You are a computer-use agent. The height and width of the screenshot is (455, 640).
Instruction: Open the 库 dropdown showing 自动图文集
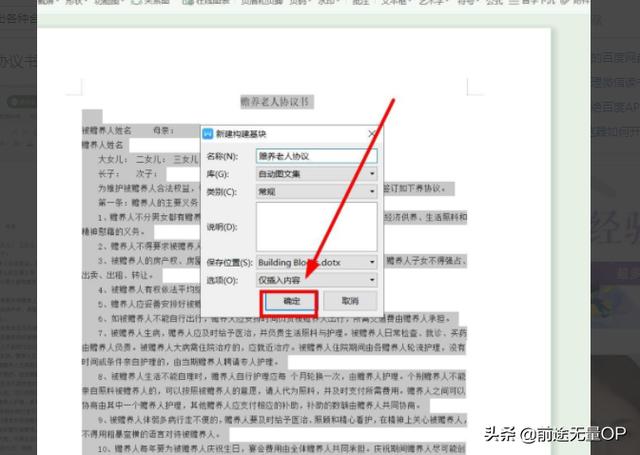(316, 174)
